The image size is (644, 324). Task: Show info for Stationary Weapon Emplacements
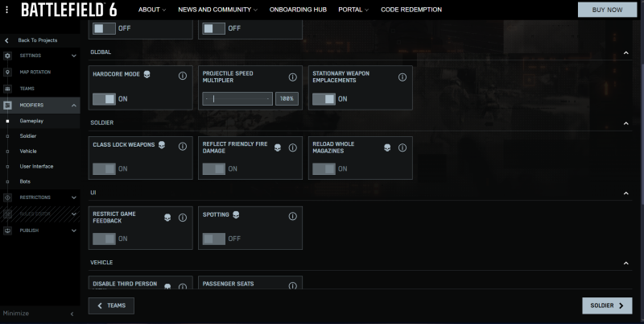pos(402,77)
